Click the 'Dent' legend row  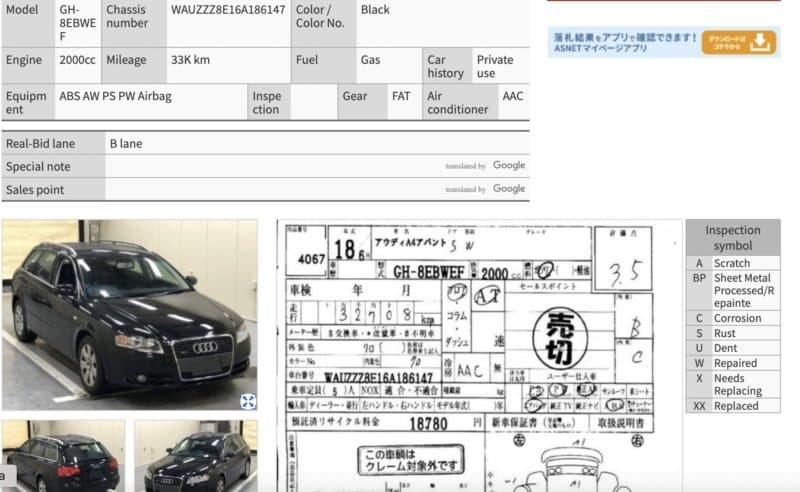pyautogui.click(x=733, y=348)
